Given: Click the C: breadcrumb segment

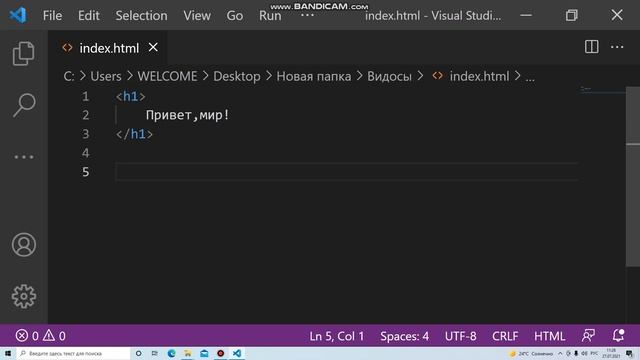Looking at the screenshot, I should point(69,76).
